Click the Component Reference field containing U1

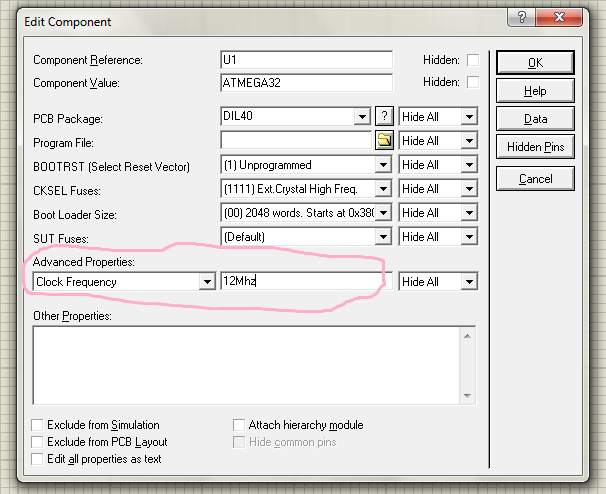point(306,60)
